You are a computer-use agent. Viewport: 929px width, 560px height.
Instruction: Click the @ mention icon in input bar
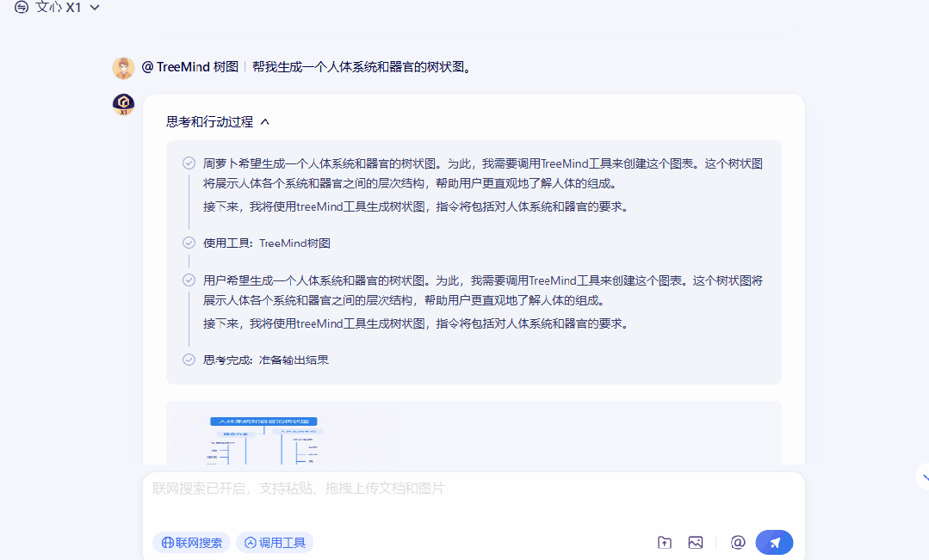tap(738, 542)
